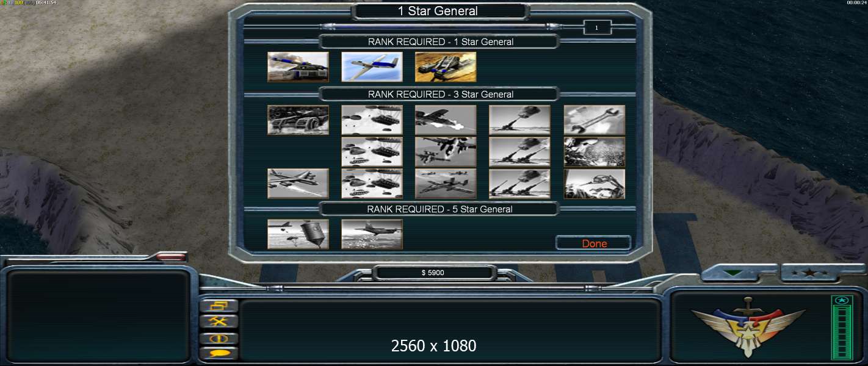Choose the parachuting bomb 5 Star power
Screen dimensions: 868x366
click(x=298, y=234)
